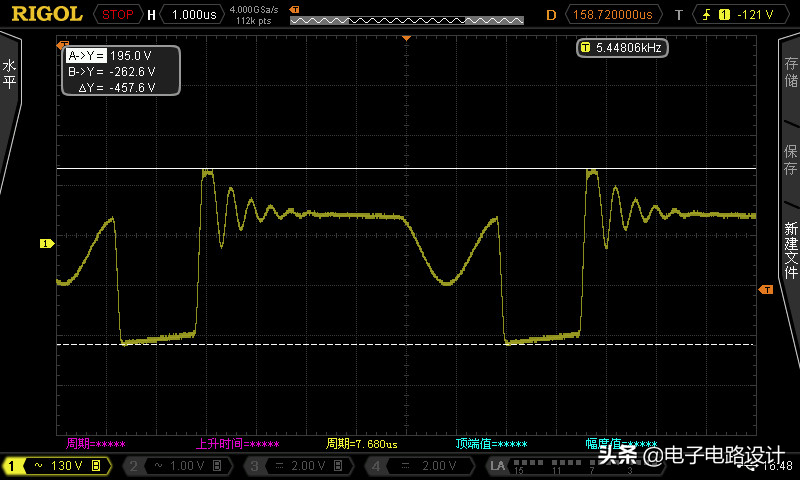The width and height of the screenshot is (800, 480).
Task: Click the STOP run status indicator
Action: click(118, 15)
